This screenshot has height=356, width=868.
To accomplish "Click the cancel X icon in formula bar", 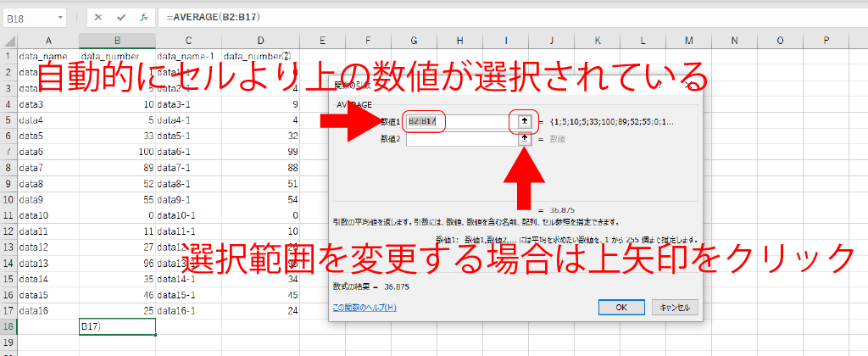I will tap(99, 17).
